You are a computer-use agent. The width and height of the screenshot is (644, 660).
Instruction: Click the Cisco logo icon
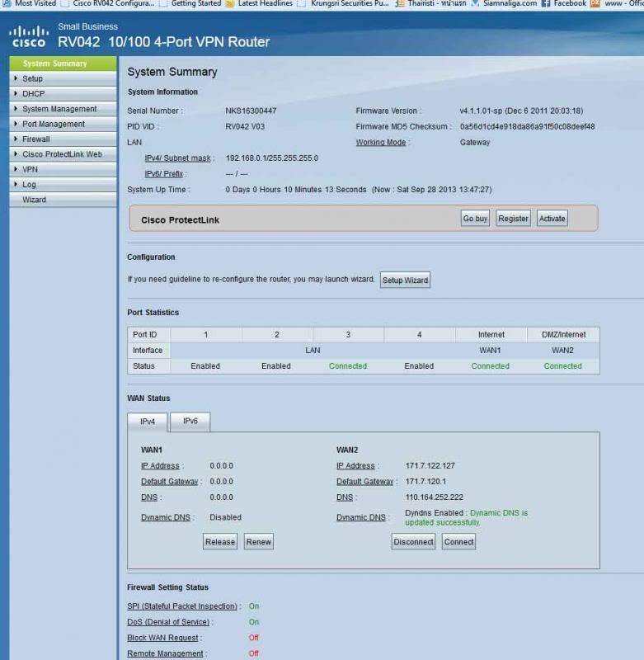point(28,36)
